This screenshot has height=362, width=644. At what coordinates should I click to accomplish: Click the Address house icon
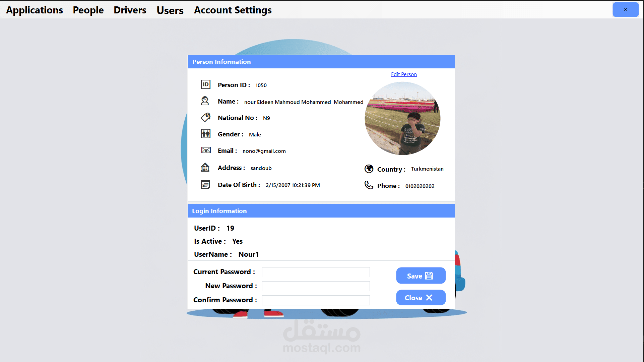[x=205, y=167]
